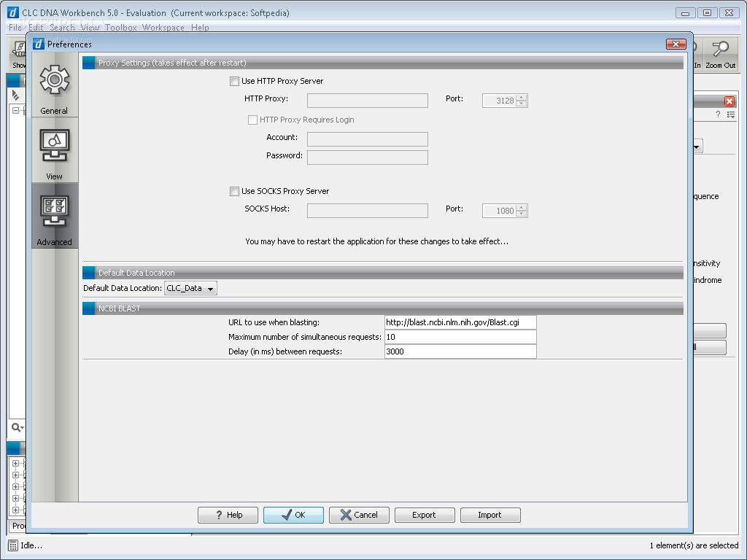The image size is (747, 560).
Task: Expand the third toolbox tree node
Action: click(16, 486)
